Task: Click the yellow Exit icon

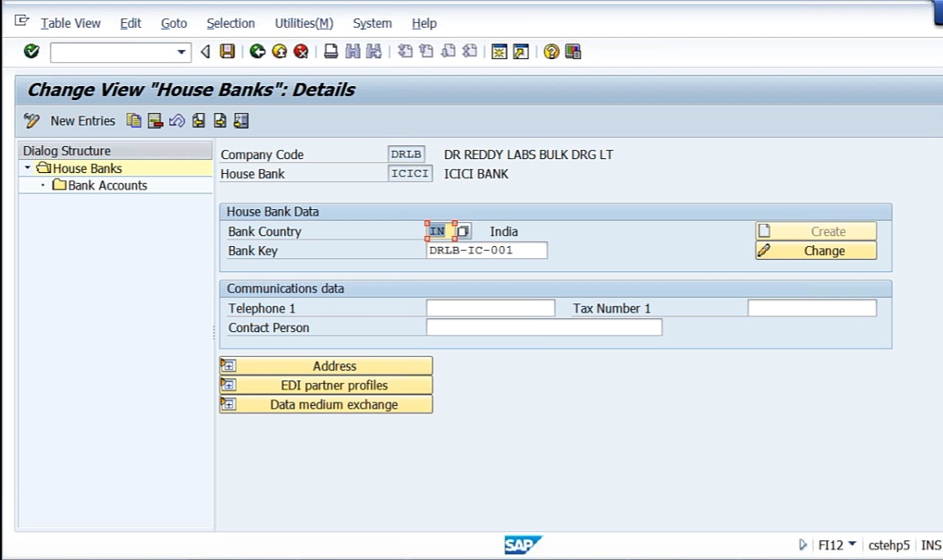Action: 279,52
